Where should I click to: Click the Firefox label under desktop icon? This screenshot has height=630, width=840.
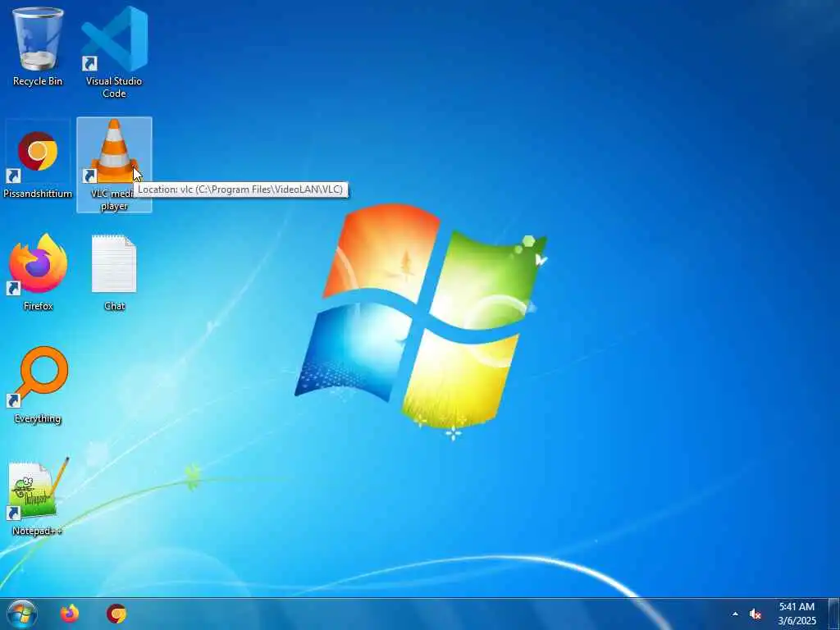pyautogui.click(x=38, y=306)
